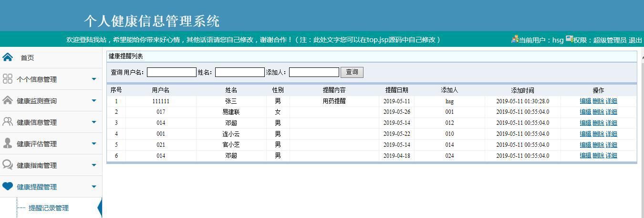Focus the 姓名 search input
Viewport: 644px width, 218px height.
(239, 72)
